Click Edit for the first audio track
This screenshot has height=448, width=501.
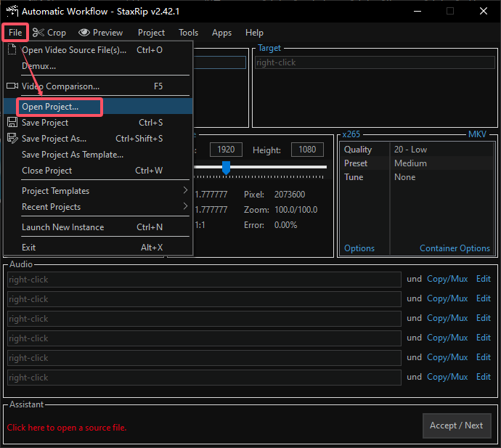click(483, 279)
